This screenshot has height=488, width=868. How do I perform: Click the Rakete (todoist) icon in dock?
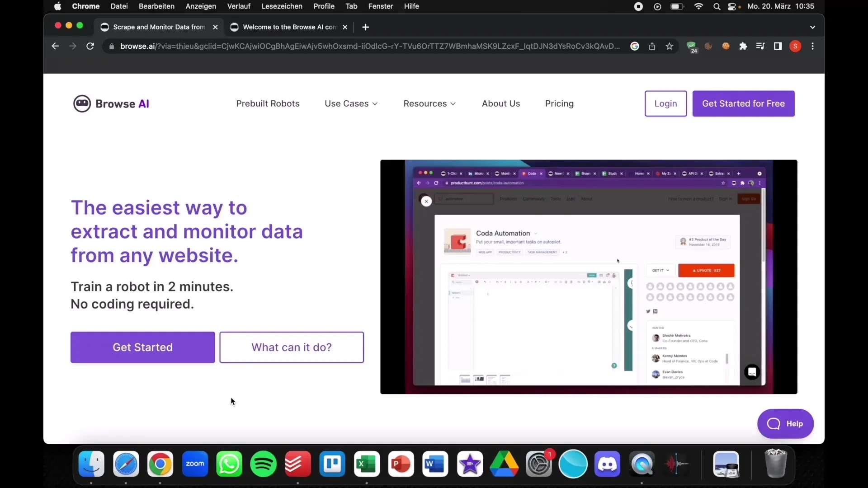tap(298, 464)
